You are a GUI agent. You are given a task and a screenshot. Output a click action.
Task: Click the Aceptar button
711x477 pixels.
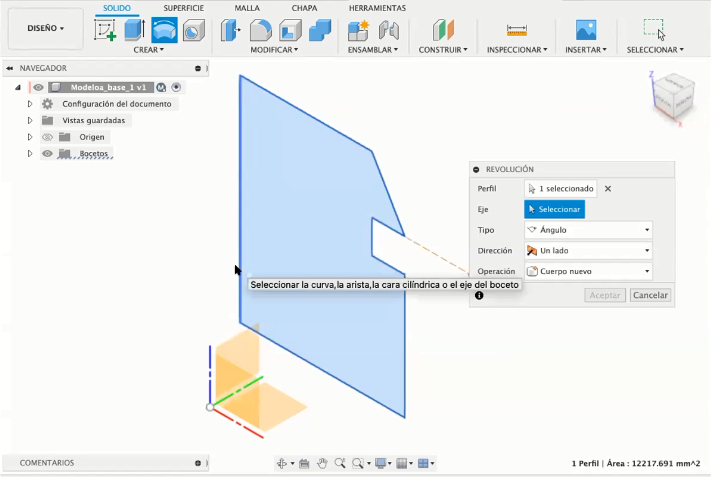pyautogui.click(x=605, y=295)
